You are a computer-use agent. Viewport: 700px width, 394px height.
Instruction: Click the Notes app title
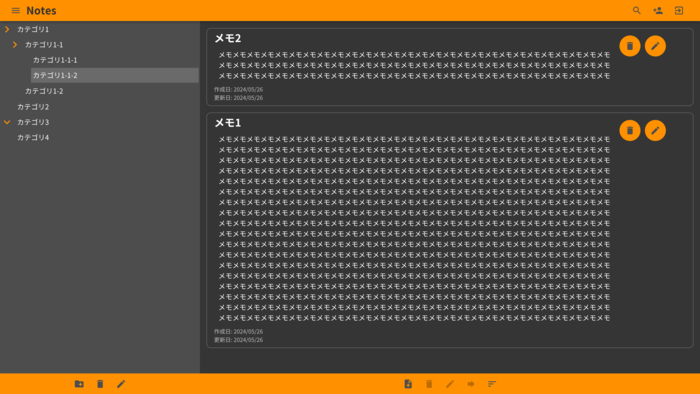(41, 10)
